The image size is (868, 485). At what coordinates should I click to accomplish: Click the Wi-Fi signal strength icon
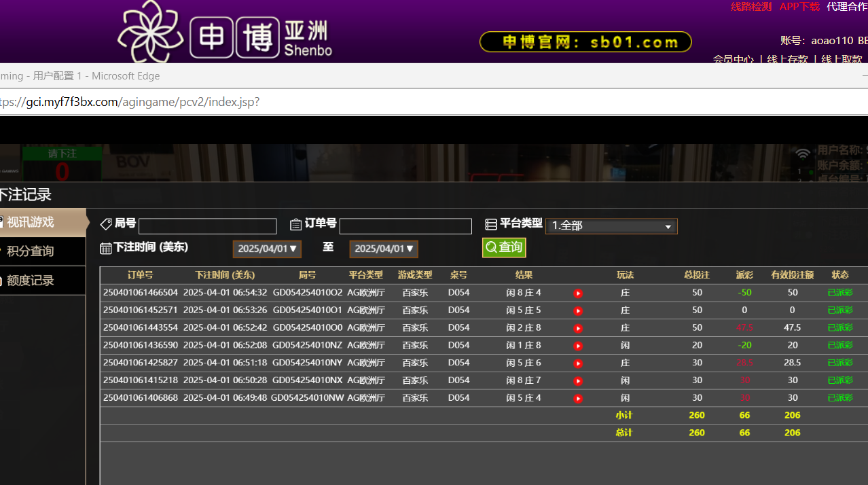[x=803, y=154]
